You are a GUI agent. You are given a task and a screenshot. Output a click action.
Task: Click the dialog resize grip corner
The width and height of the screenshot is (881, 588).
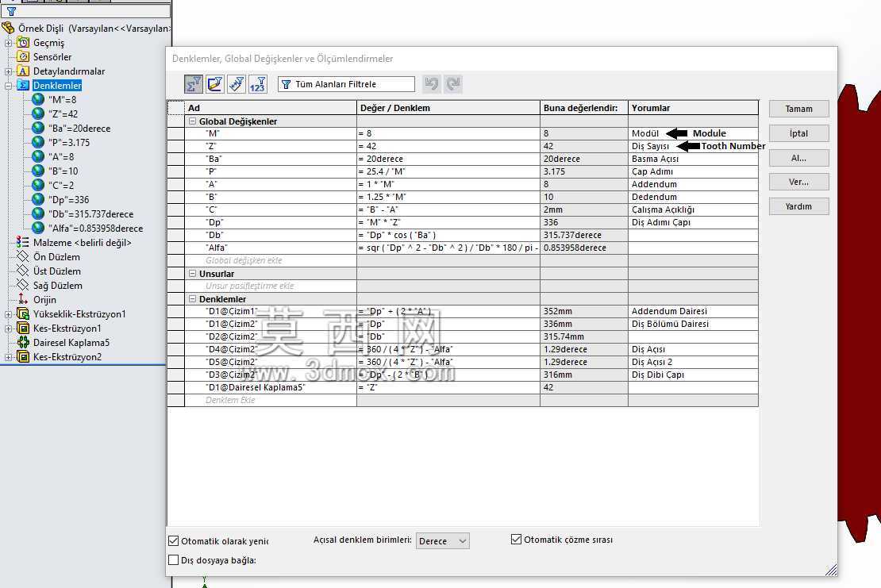coord(832,570)
